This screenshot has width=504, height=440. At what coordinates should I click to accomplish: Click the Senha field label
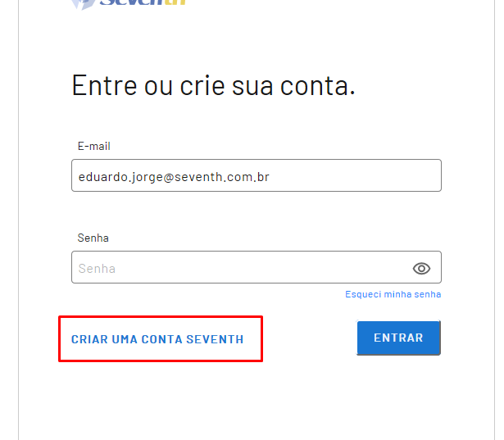(93, 238)
